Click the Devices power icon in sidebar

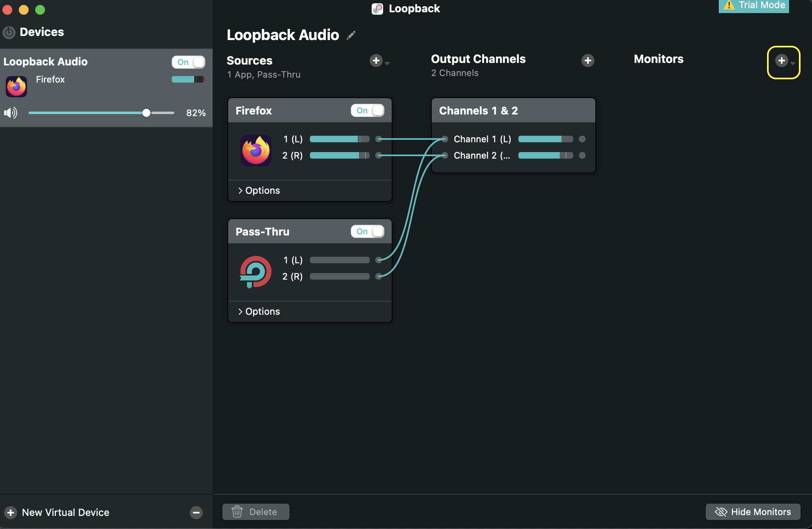coord(9,32)
